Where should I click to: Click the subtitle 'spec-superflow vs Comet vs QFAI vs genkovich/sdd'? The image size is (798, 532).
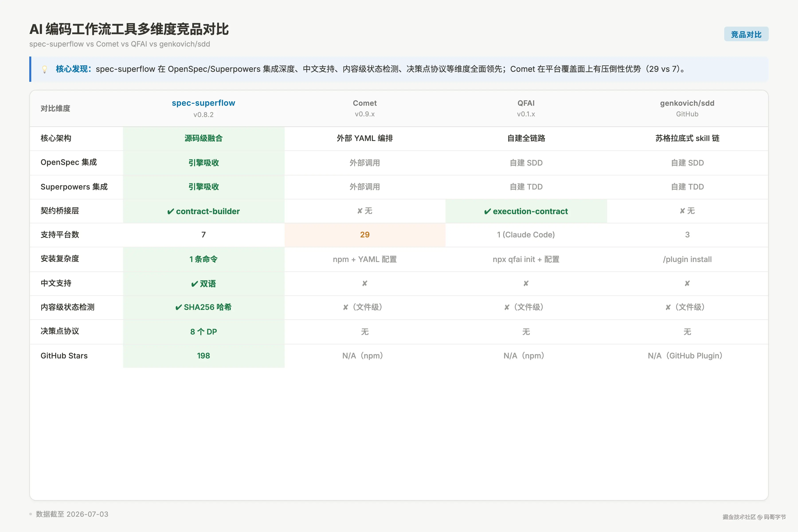(x=120, y=44)
